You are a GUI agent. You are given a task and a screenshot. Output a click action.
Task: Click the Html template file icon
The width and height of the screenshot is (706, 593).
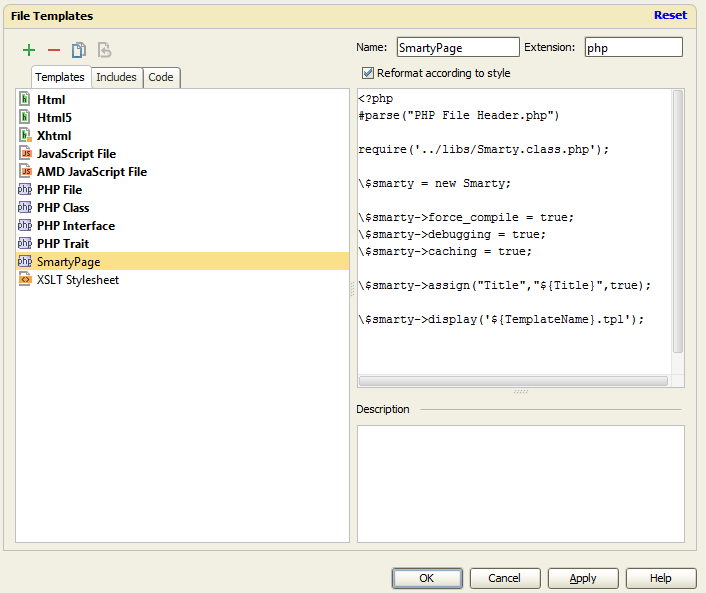click(25, 99)
